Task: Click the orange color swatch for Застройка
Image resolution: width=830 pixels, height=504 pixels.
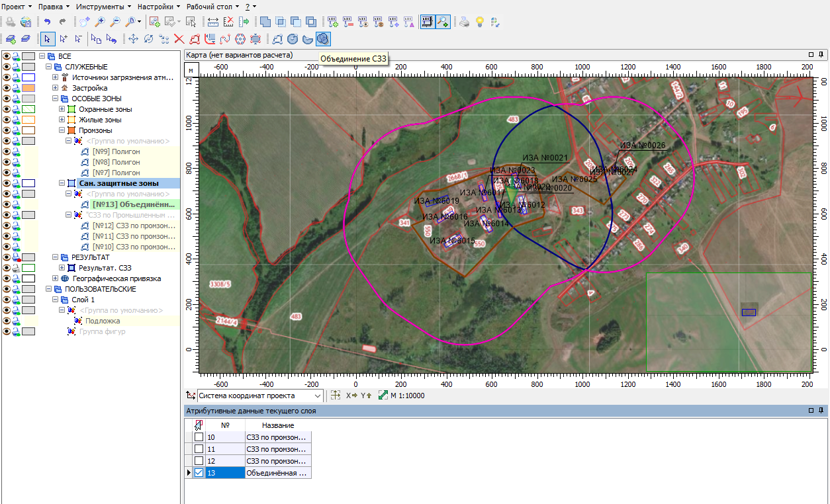Action: pyautogui.click(x=28, y=88)
